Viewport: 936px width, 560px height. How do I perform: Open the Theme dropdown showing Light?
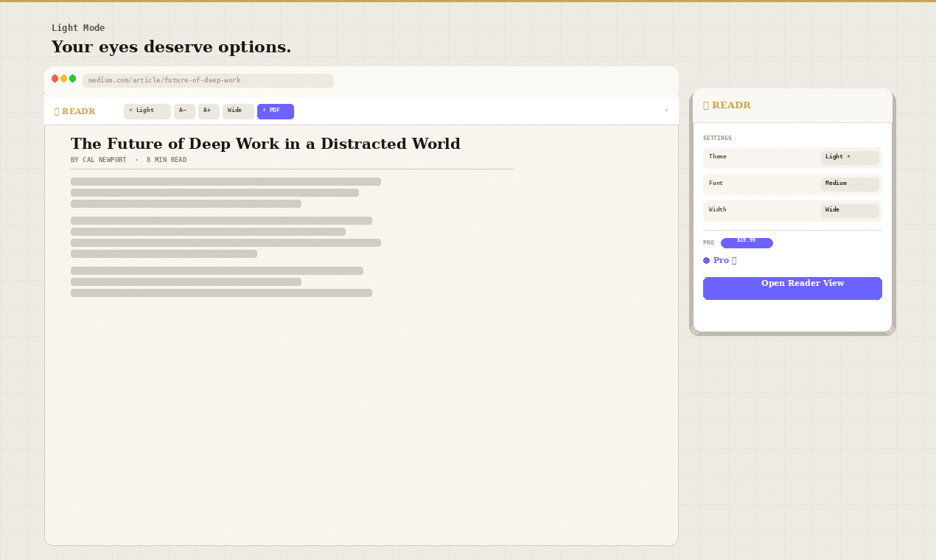tap(851, 158)
